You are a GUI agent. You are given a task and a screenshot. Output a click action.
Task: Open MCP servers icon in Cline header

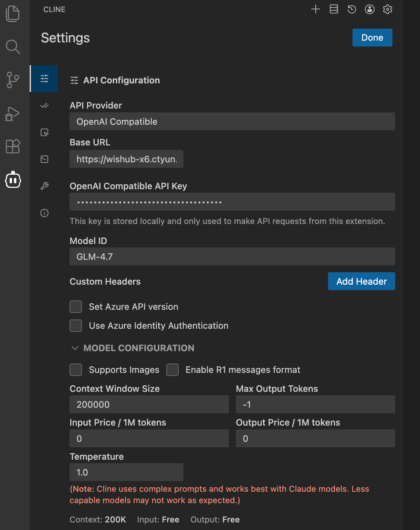tap(334, 9)
